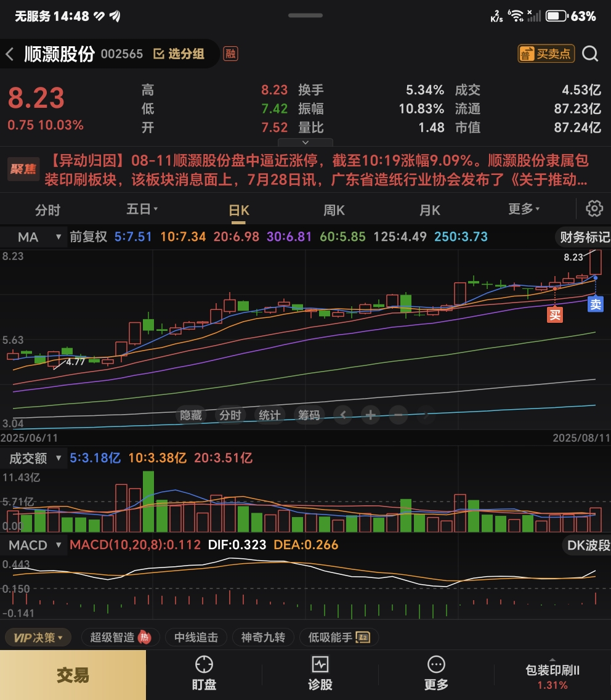Shift chart right with arrow

coord(426,415)
